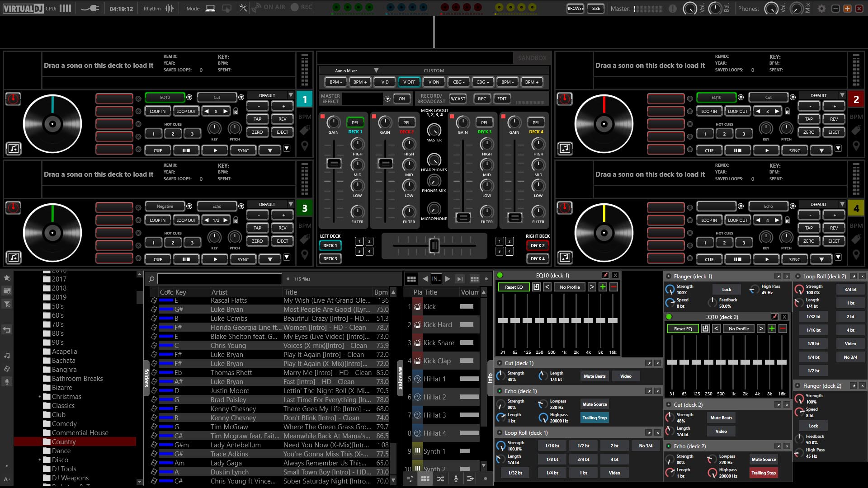Open the master effect dropdown arrow
The height and width of the screenshot is (488, 868).
point(387,99)
